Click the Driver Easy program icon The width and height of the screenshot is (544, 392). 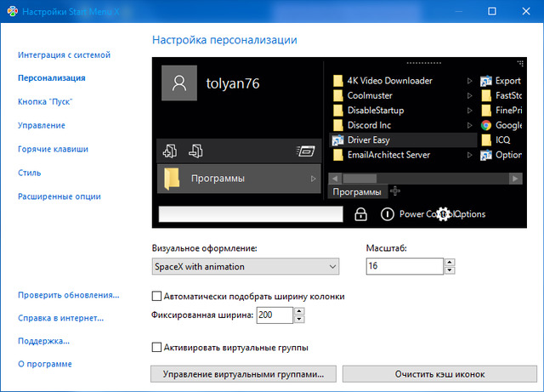coord(338,140)
